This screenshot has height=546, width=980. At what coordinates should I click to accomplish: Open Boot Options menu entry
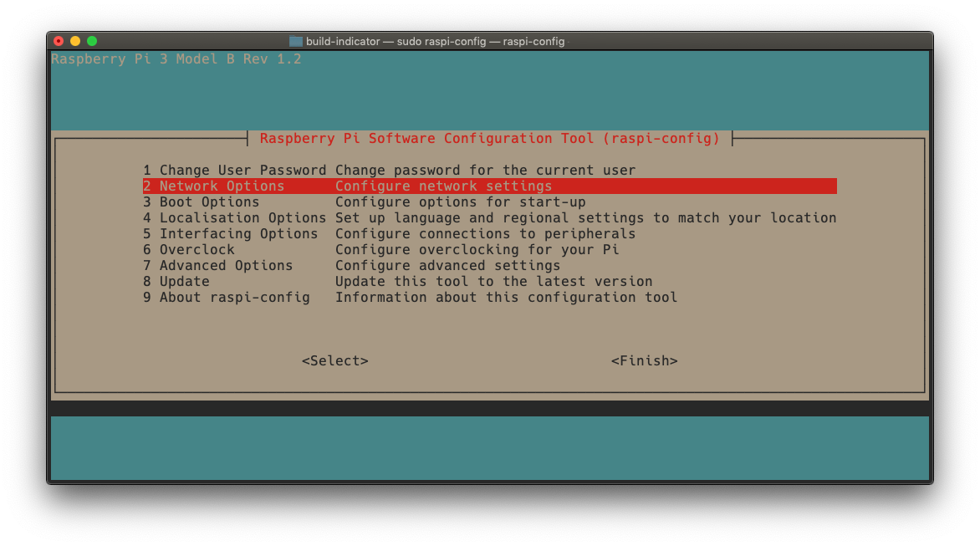490,202
